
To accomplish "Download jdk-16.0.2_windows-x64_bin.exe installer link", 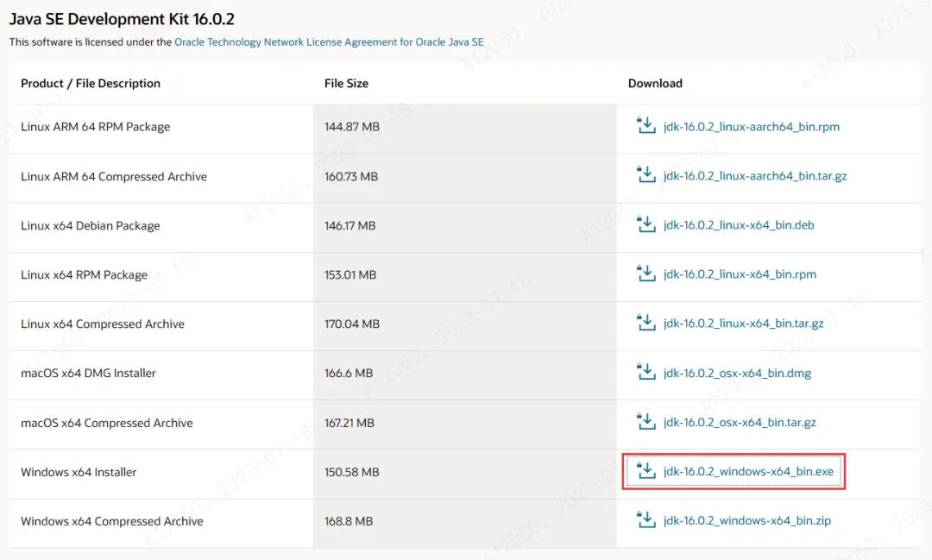I will (748, 471).
